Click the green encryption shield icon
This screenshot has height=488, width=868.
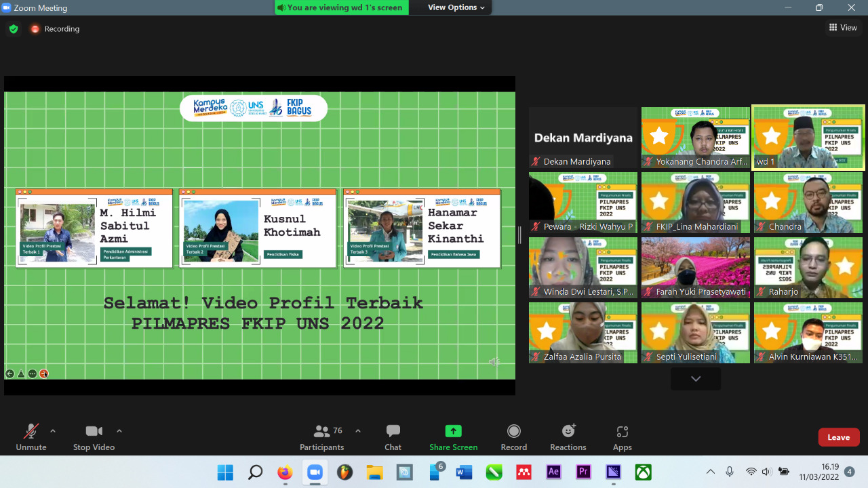(13, 29)
